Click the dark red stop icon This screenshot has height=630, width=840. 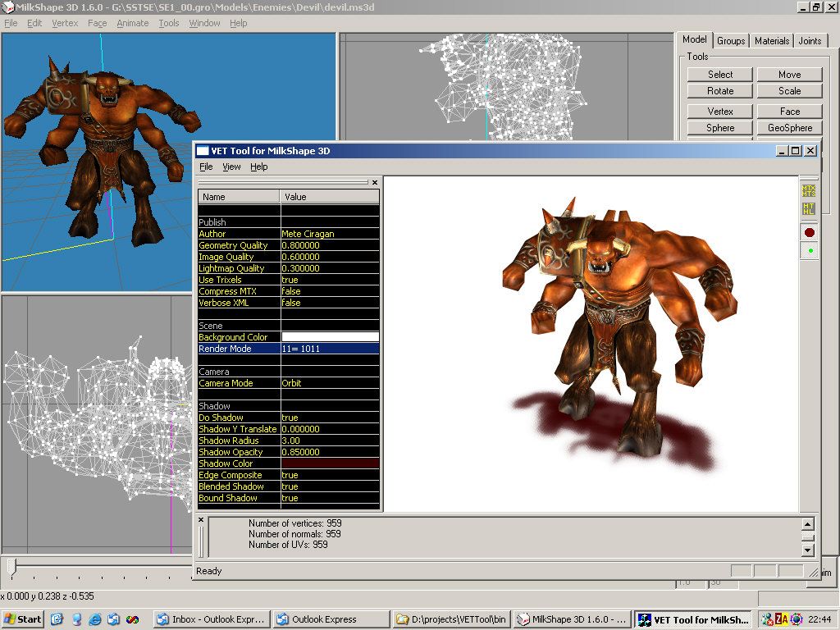click(x=809, y=232)
